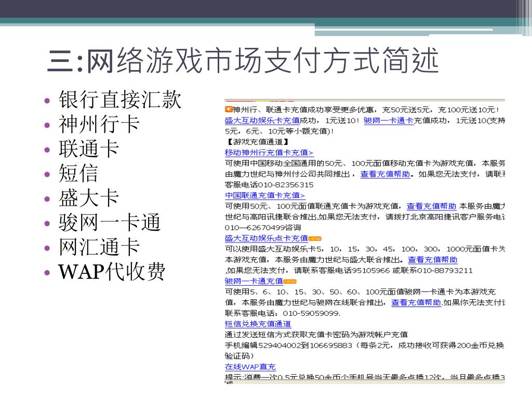Click the 【游戏充值通道】 heading

click(258, 142)
